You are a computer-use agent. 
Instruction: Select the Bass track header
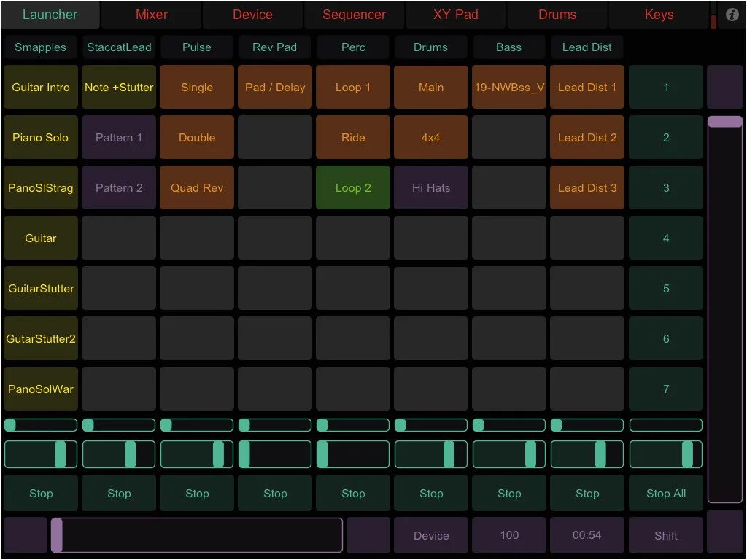point(509,47)
